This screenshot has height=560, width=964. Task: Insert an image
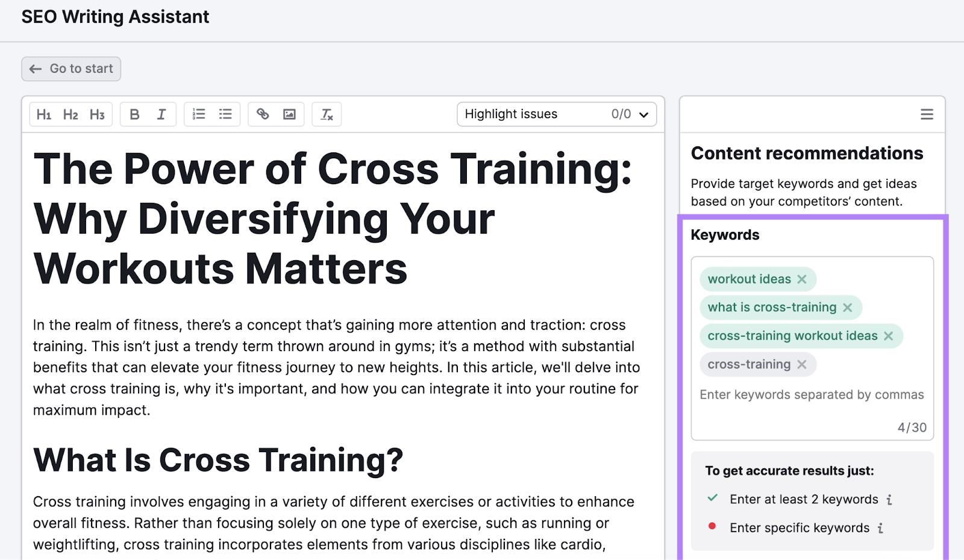click(289, 114)
